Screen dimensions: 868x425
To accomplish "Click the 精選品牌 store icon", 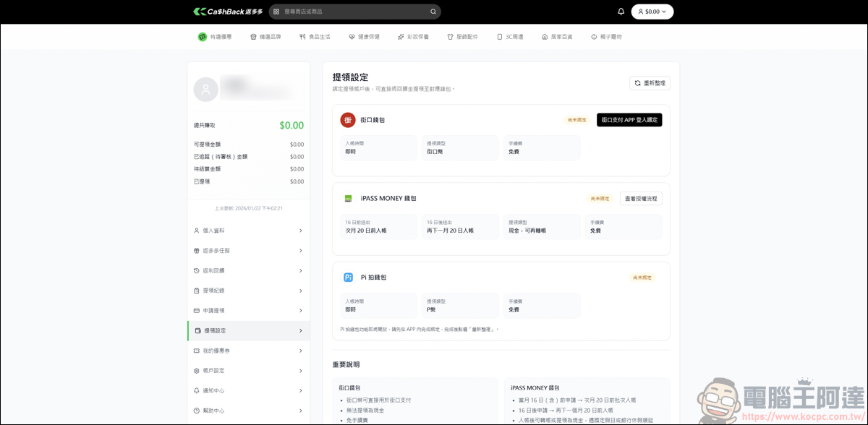I will point(253,37).
